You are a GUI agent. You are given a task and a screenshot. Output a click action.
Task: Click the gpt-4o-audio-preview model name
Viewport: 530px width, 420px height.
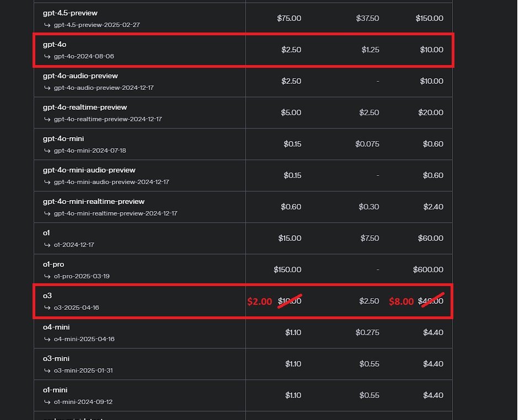click(80, 76)
